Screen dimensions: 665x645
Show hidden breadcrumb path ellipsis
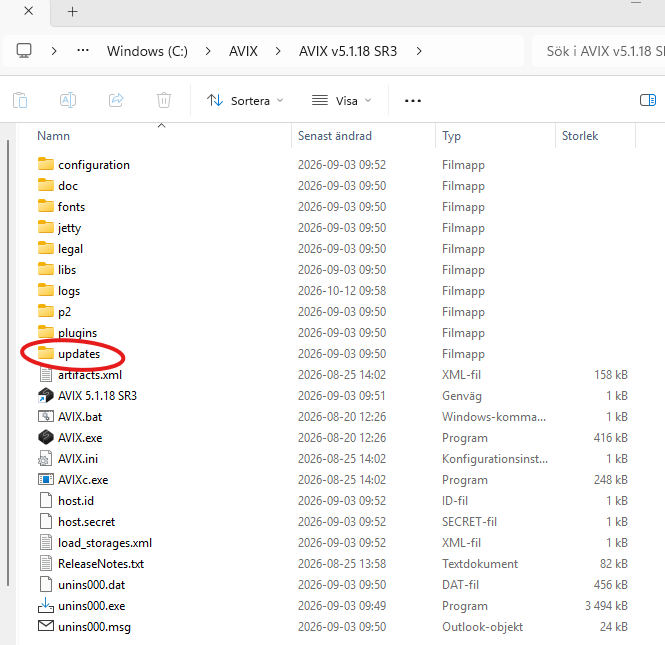click(x=83, y=51)
